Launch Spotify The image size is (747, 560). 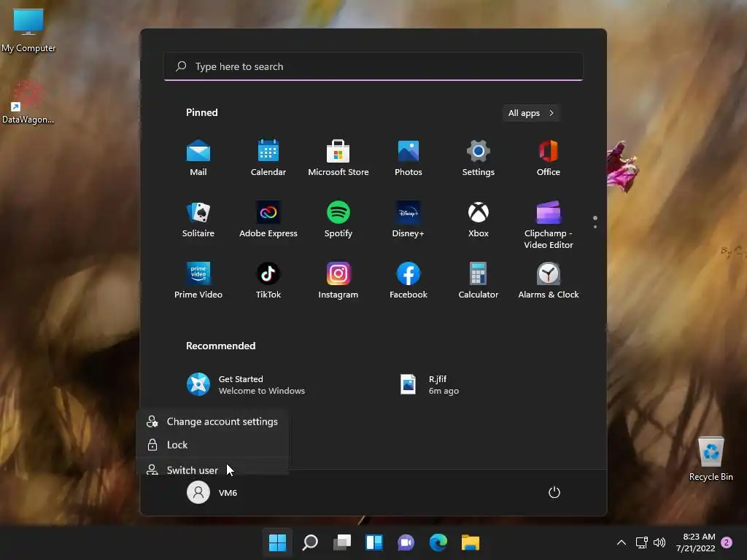(x=338, y=219)
